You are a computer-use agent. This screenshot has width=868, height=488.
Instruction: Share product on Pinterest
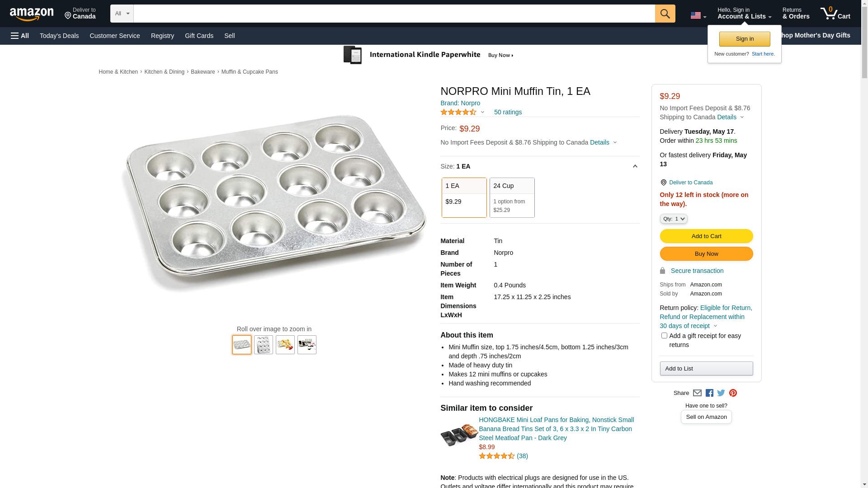coord(733,393)
